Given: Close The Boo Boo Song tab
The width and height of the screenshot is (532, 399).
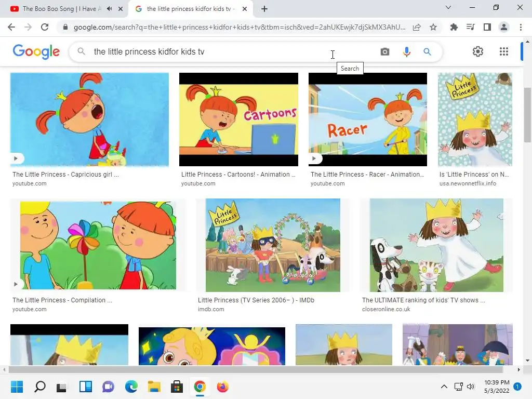Looking at the screenshot, I should click(121, 9).
